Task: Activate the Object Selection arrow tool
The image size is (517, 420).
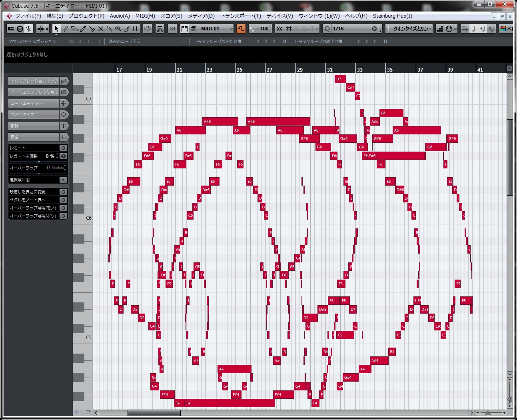Action: (56, 29)
